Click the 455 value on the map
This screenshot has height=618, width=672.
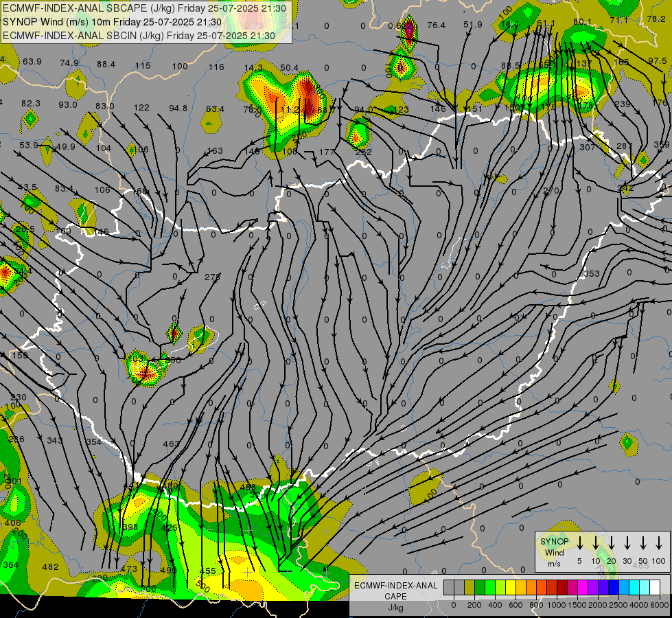point(208,571)
